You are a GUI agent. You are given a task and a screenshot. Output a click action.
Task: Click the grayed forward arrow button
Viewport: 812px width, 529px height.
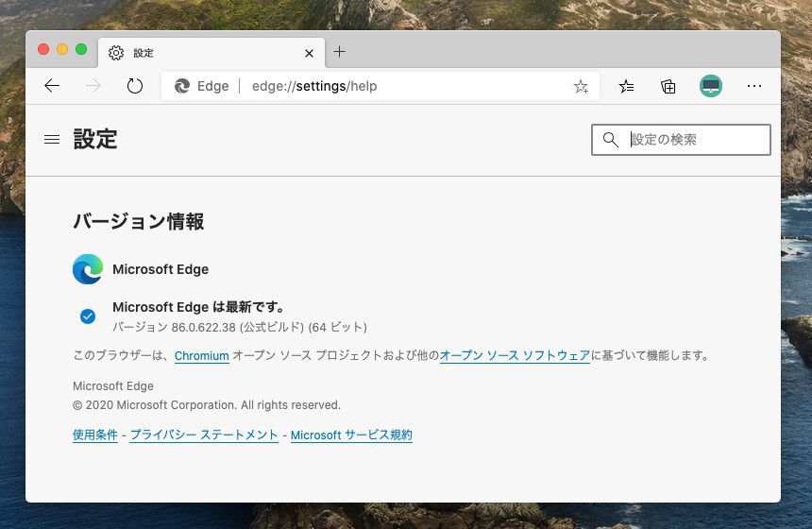click(x=93, y=85)
